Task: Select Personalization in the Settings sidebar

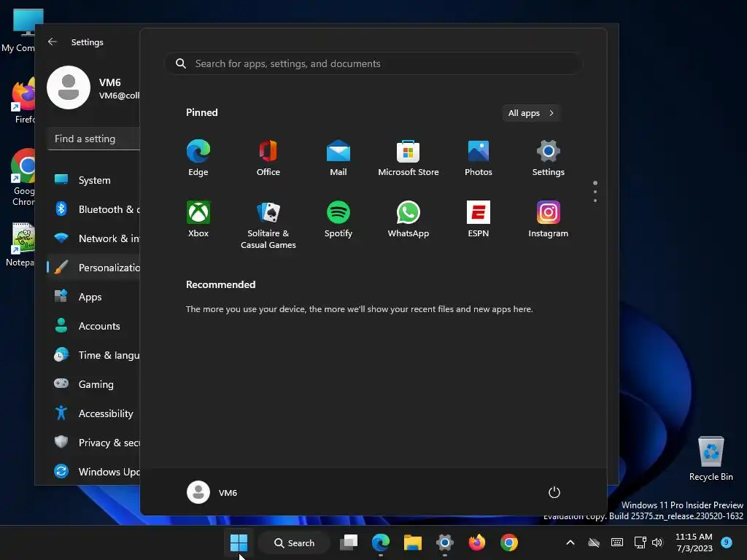Action: coord(94,268)
